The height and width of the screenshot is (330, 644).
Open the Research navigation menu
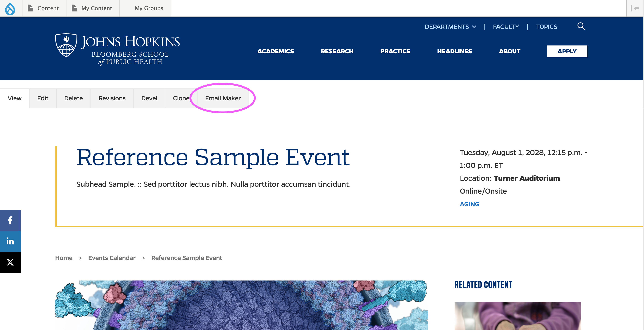(337, 51)
